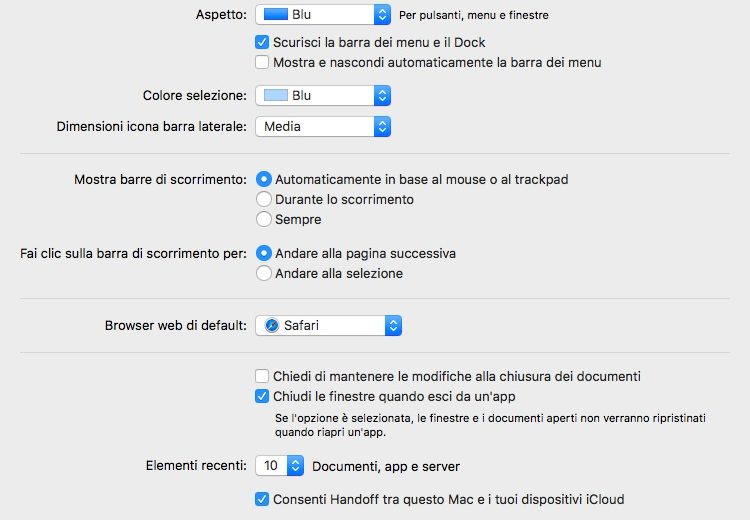
Task: Click the blue swatch in Aspetto dropdown
Action: tap(275, 15)
